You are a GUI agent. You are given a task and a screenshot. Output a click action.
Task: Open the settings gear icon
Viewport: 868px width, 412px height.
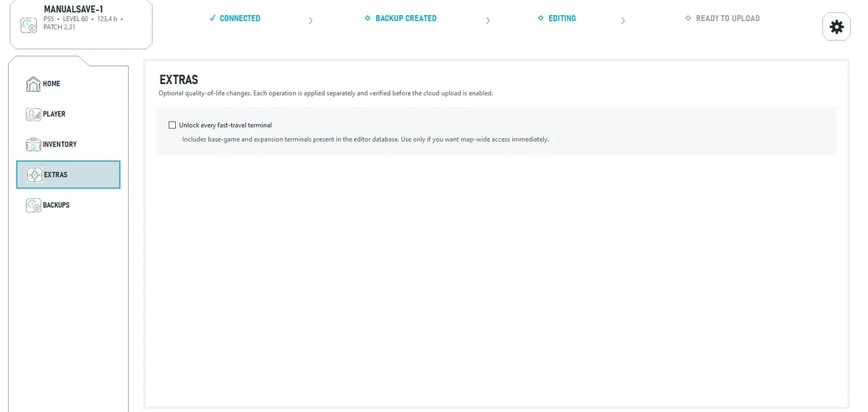click(836, 27)
